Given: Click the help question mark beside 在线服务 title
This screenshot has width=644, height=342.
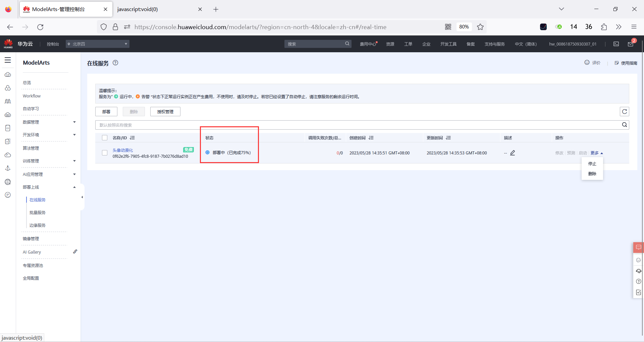Looking at the screenshot, I should pos(115,63).
